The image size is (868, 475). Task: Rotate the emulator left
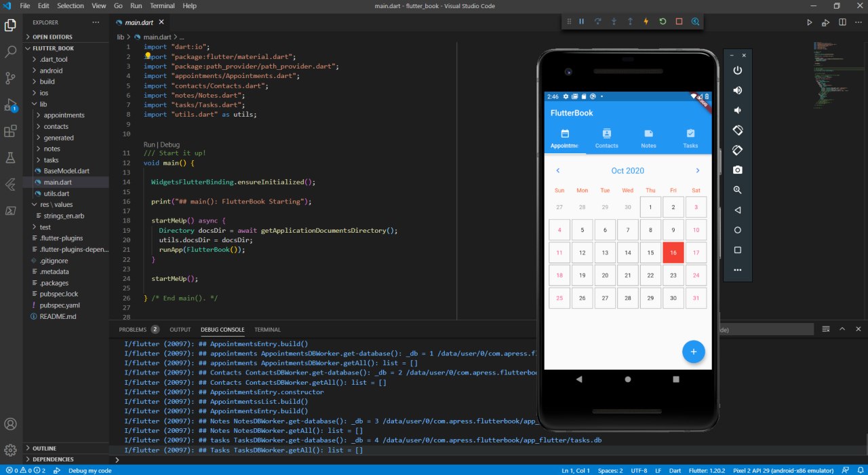pyautogui.click(x=738, y=130)
